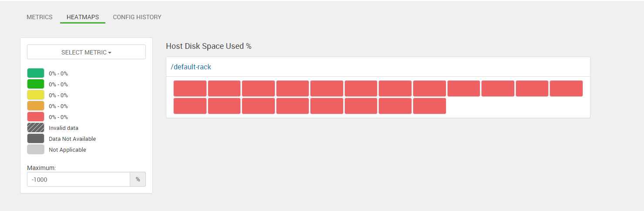Click the red legend swatch

pyautogui.click(x=36, y=117)
